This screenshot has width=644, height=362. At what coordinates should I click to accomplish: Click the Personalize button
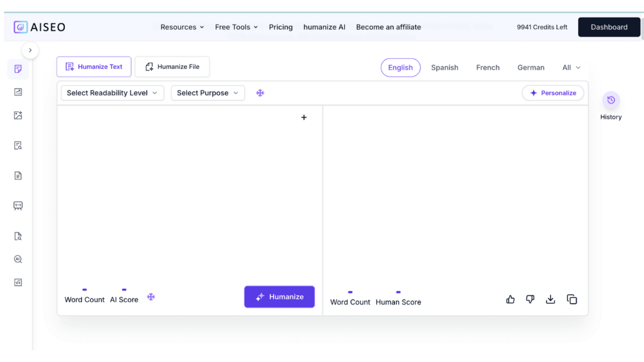coord(553,93)
